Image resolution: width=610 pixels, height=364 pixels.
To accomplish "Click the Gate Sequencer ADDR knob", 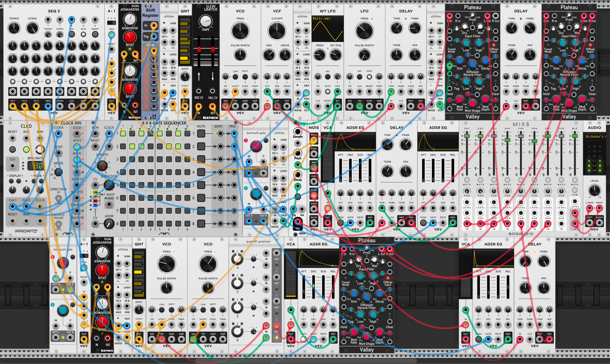I will [109, 224].
